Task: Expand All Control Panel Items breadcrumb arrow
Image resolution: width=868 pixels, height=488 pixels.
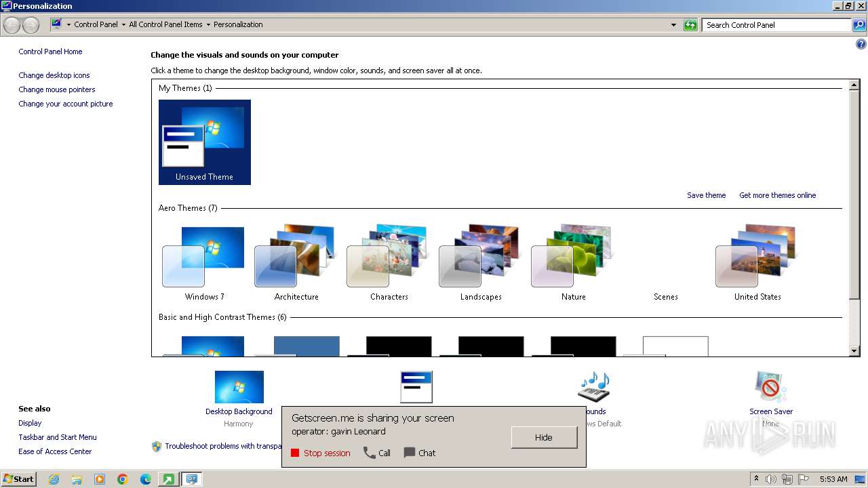Action: pos(208,25)
